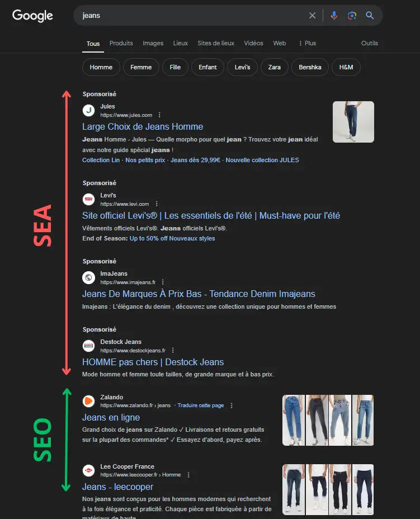This screenshot has width=420, height=519.
Task: Open options menu next to levi.com URL
Action: [x=157, y=204]
